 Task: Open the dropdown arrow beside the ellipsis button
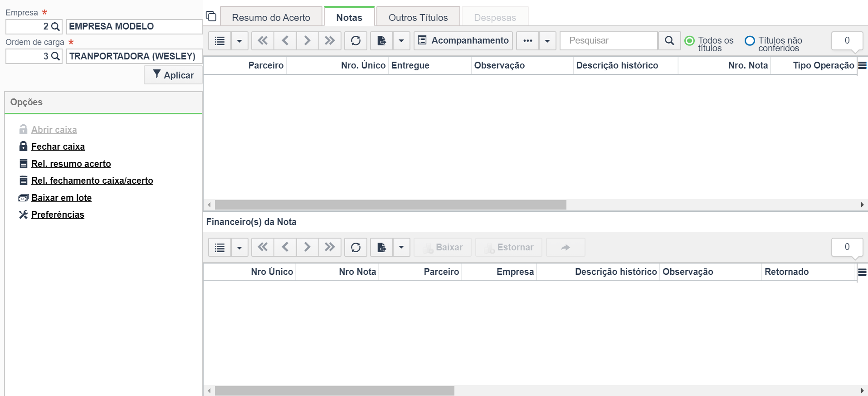(x=547, y=41)
